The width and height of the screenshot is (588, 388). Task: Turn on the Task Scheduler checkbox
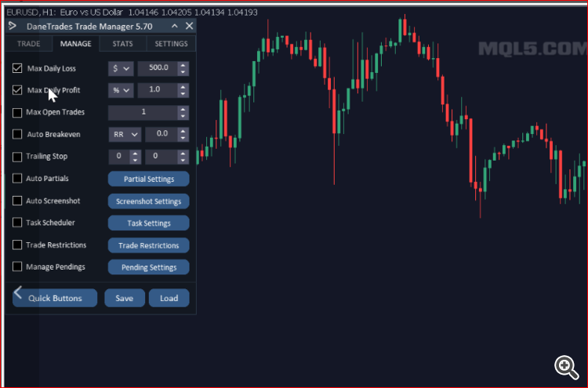point(17,223)
